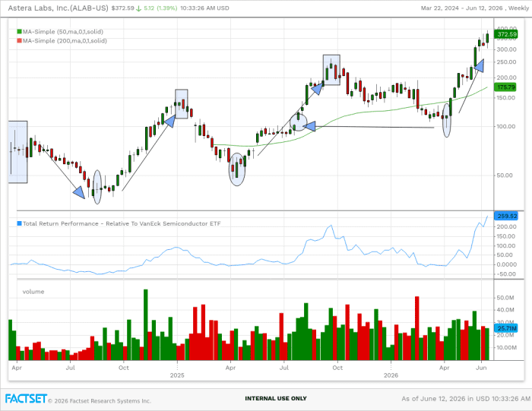Click the Jun label on time axis

(x=481, y=368)
